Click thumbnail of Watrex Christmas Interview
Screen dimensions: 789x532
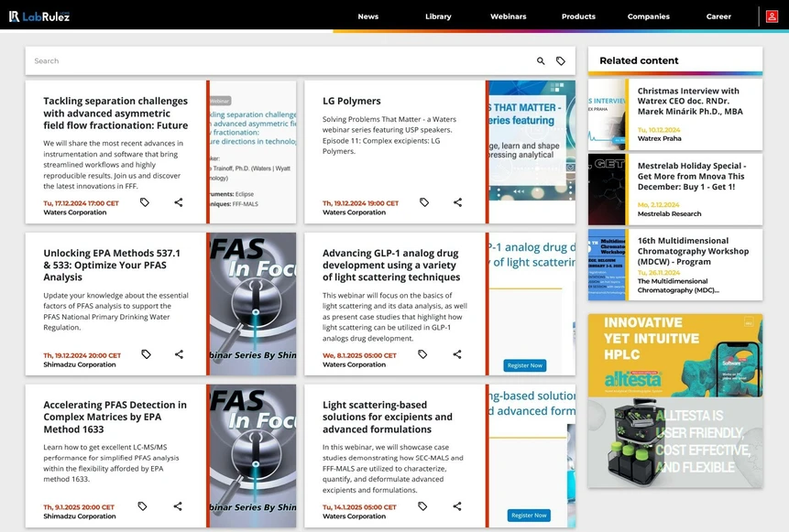607,114
